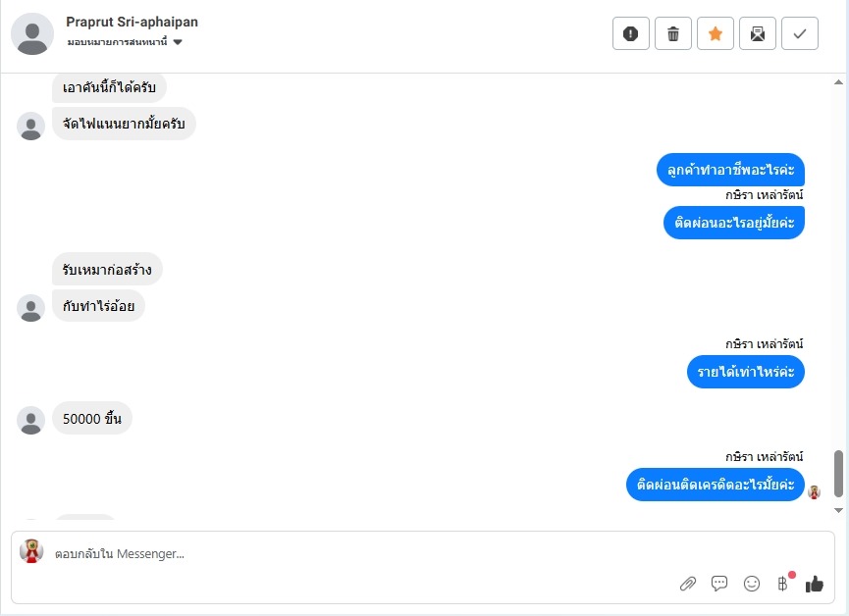Open the conversation assignment dropdown arrow
This screenshot has height=616, width=849.
178,42
